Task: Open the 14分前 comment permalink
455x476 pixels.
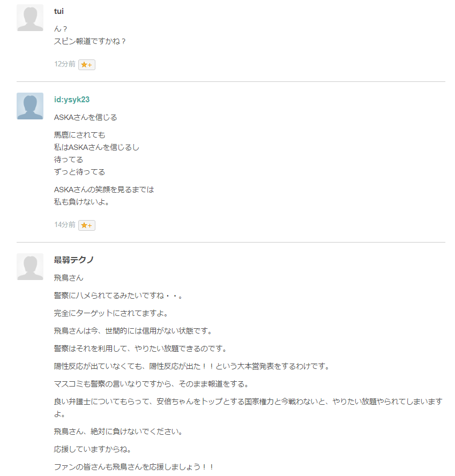Action: point(63,225)
